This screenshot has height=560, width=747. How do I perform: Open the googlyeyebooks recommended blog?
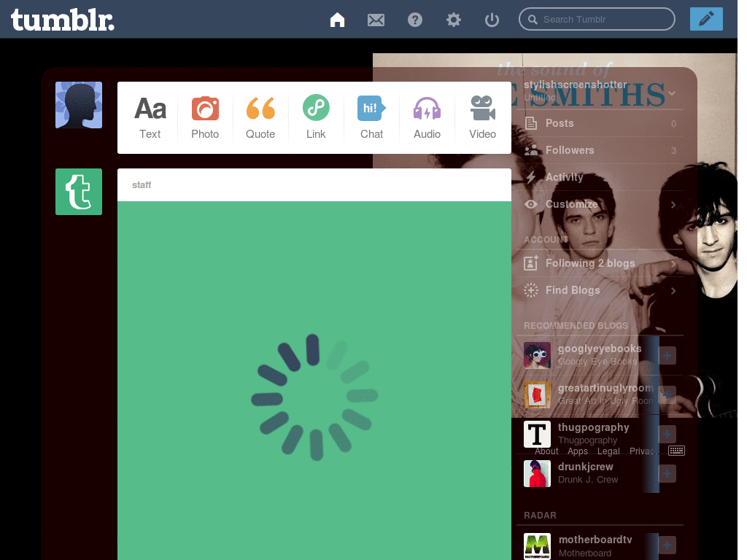(600, 349)
